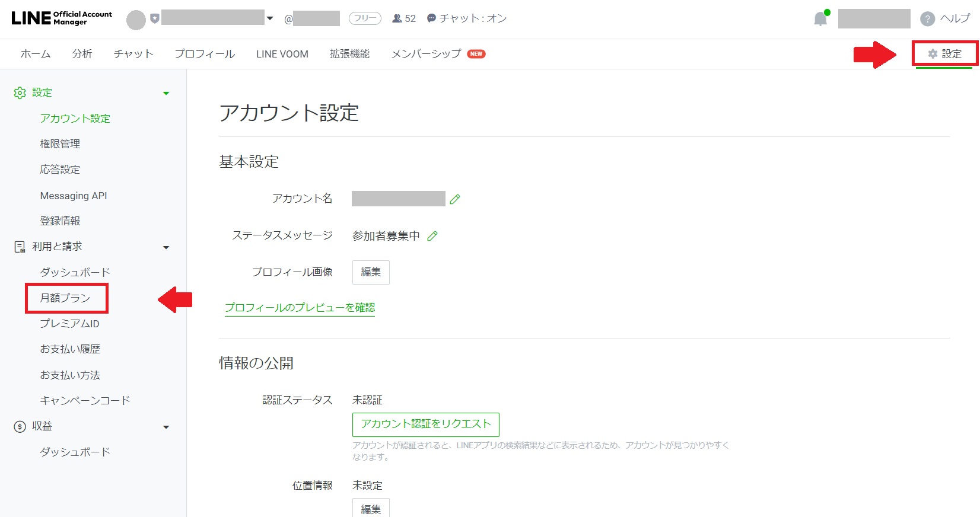Image resolution: width=980 pixels, height=517 pixels.
Task: Edit account name with the pencil icon
Action: click(455, 199)
